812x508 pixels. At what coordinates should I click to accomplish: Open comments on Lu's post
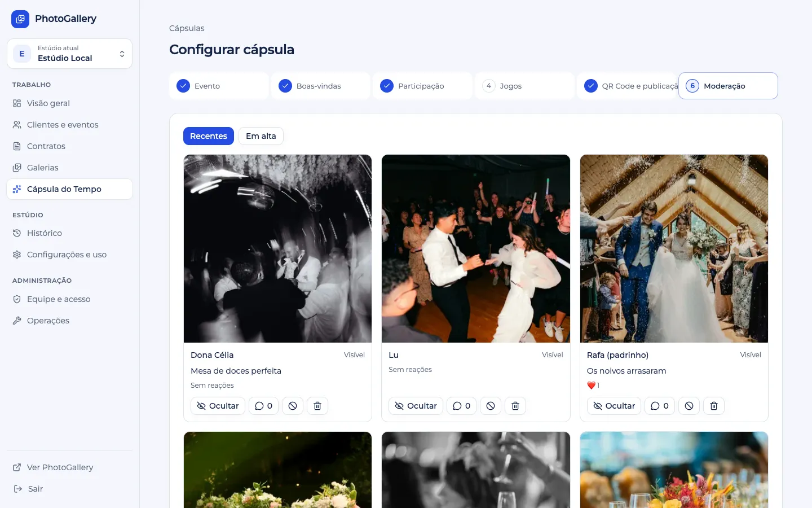click(x=462, y=406)
